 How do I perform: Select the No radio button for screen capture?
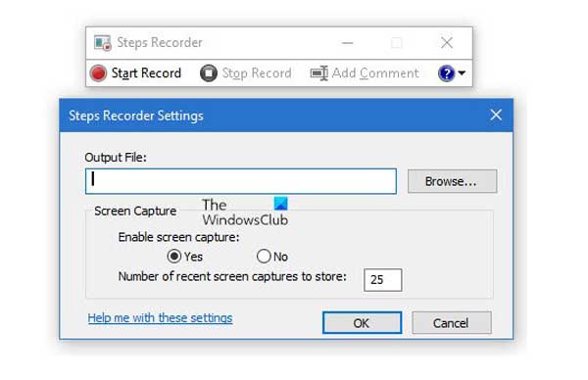pyautogui.click(x=264, y=257)
